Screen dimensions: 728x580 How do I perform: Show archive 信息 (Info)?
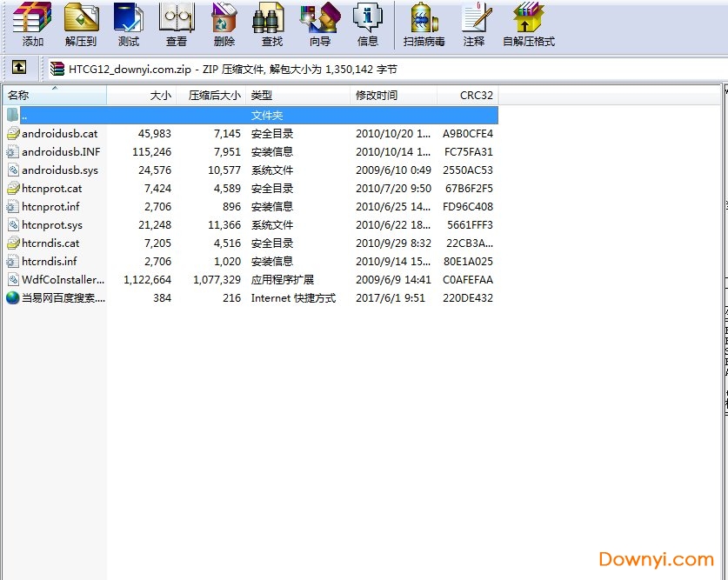click(367, 23)
